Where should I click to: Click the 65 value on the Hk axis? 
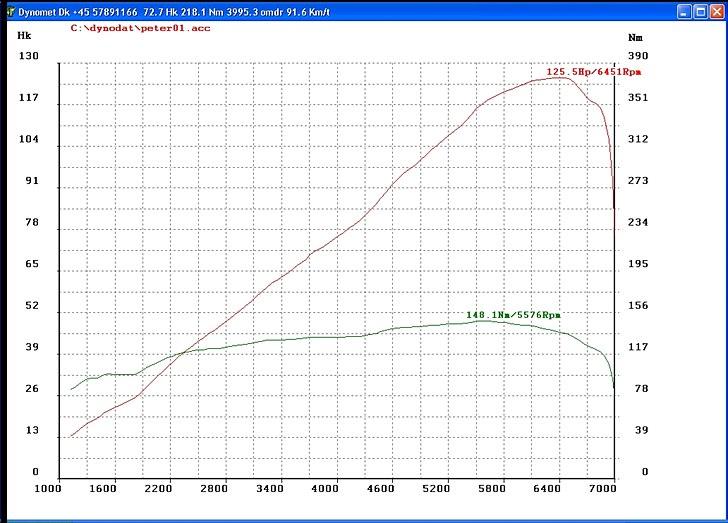pyautogui.click(x=32, y=264)
